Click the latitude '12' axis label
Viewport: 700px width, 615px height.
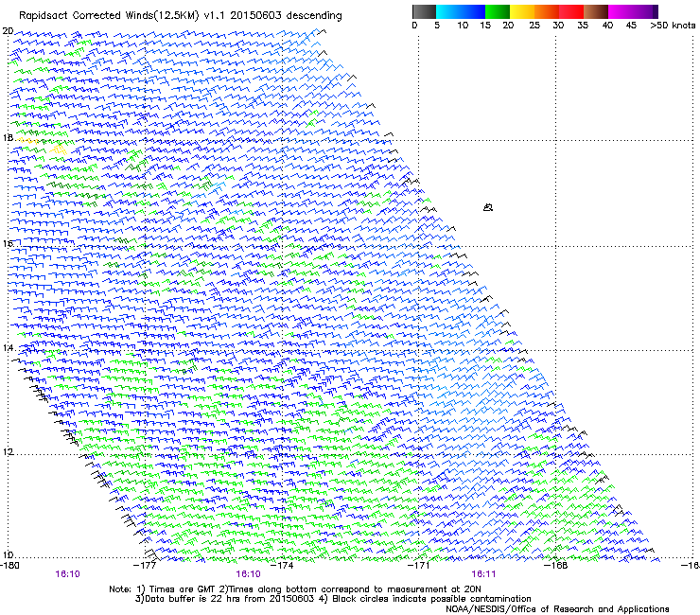(x=8, y=452)
